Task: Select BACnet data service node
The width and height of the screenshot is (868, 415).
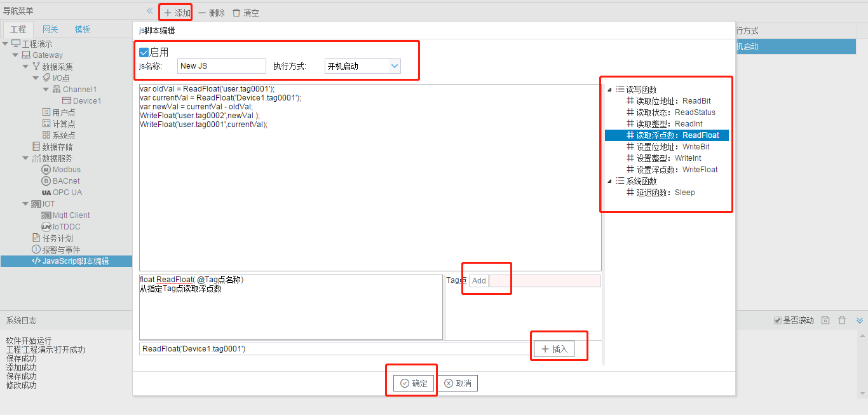Action: click(x=61, y=181)
